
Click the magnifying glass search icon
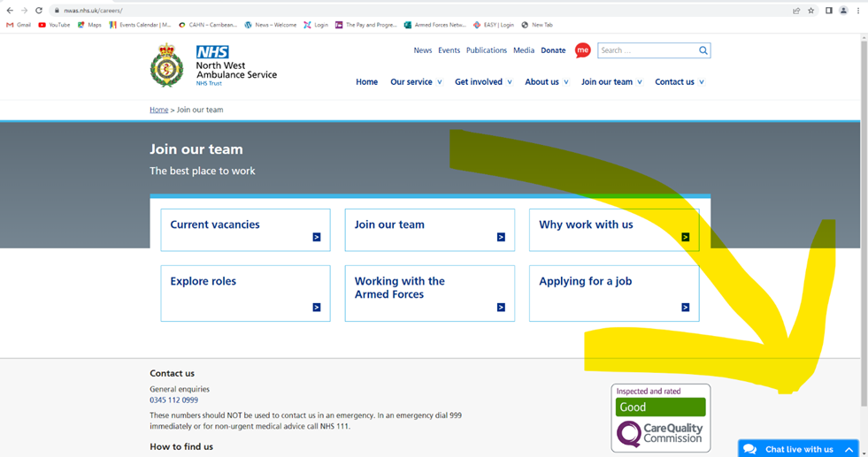(x=703, y=50)
